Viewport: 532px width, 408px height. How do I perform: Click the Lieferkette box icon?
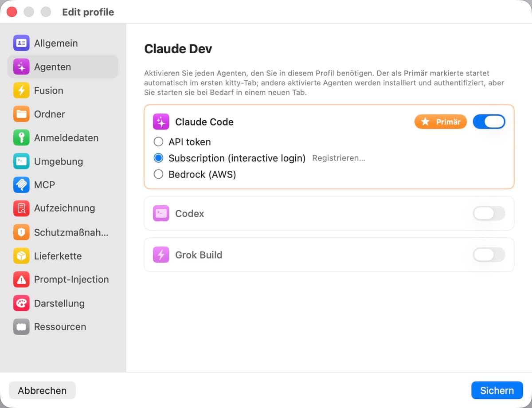click(x=21, y=256)
